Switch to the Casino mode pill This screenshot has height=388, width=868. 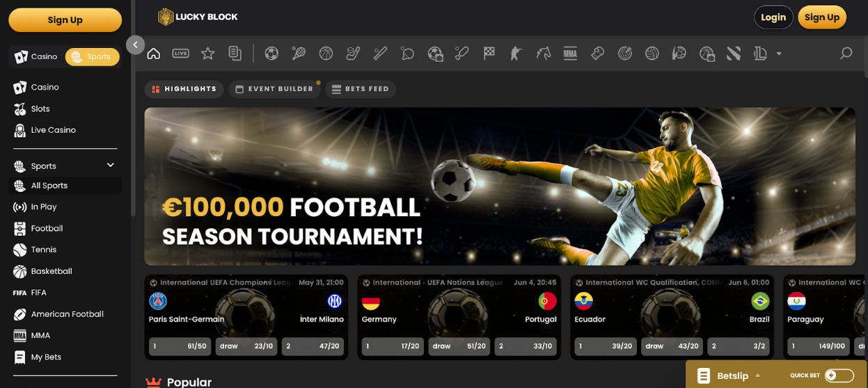click(36, 57)
